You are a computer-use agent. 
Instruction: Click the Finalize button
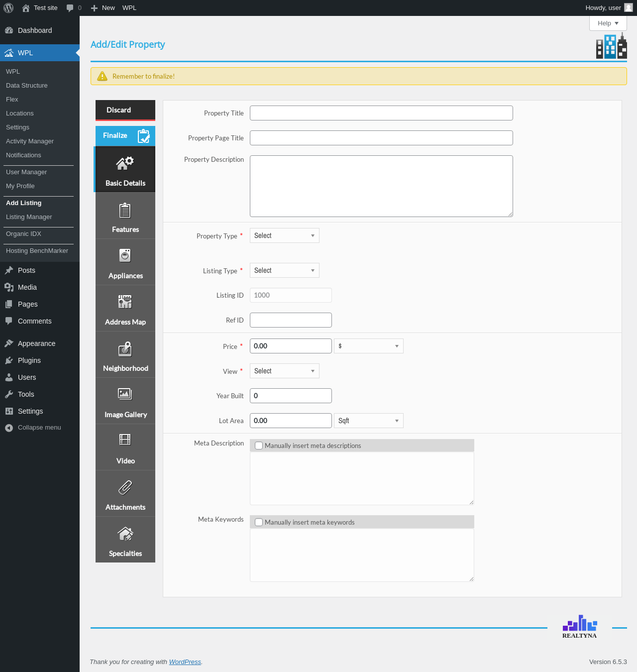[125, 135]
